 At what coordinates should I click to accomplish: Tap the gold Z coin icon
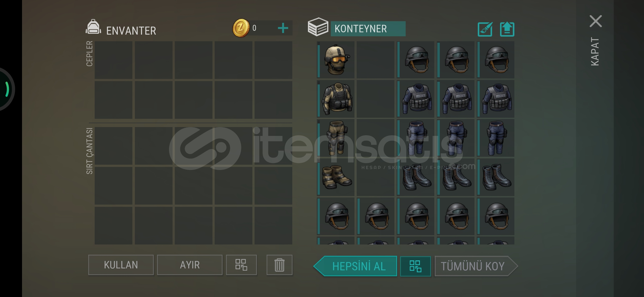(241, 28)
